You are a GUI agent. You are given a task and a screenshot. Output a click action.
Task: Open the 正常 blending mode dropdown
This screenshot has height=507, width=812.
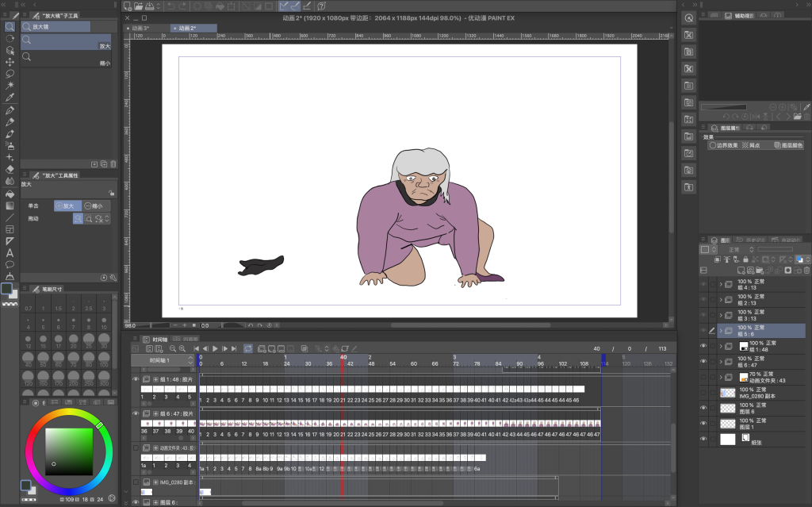[738, 250]
